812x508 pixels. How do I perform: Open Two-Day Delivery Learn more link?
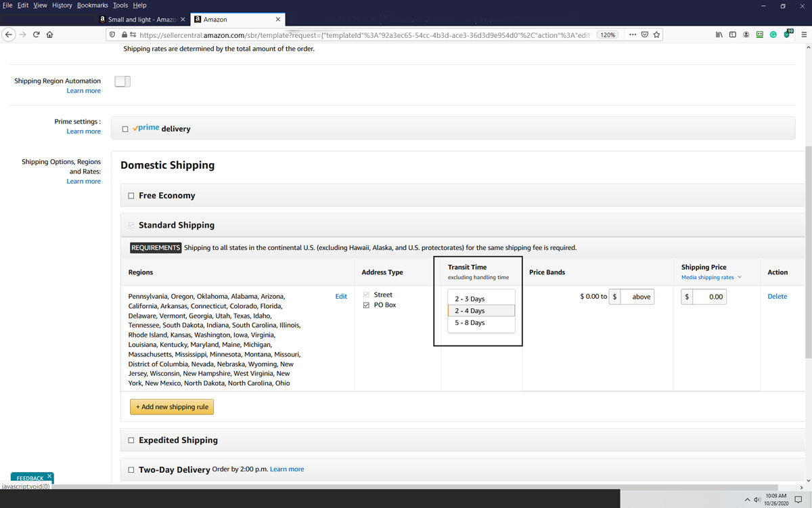click(287, 469)
